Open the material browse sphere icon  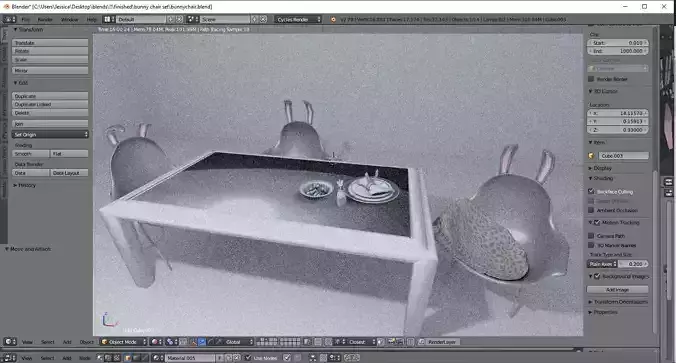158,358
